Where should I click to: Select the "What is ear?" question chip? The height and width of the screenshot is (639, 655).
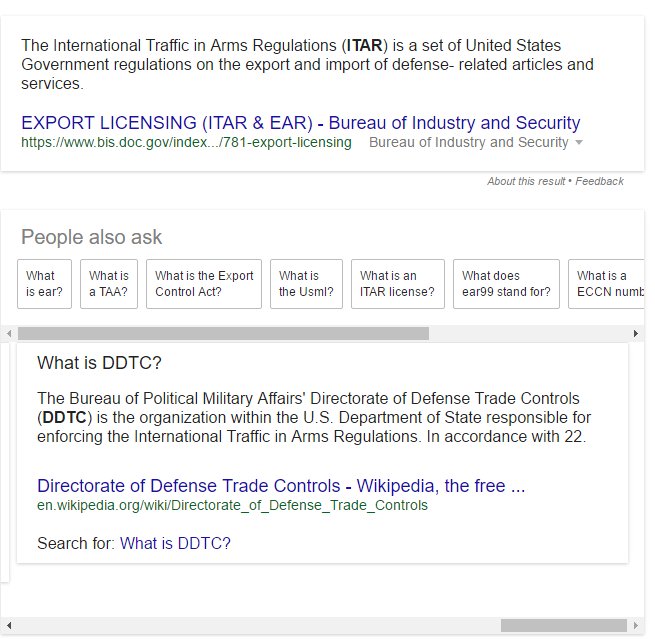(x=45, y=284)
